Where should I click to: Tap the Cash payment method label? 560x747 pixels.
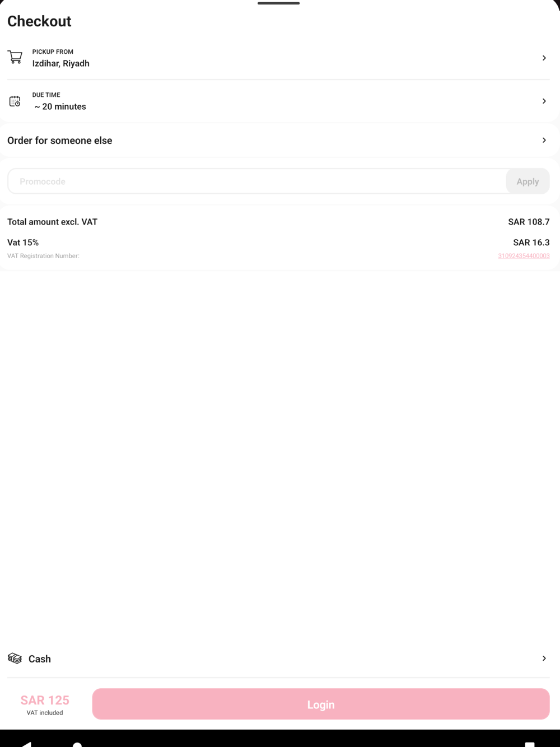pos(40,659)
